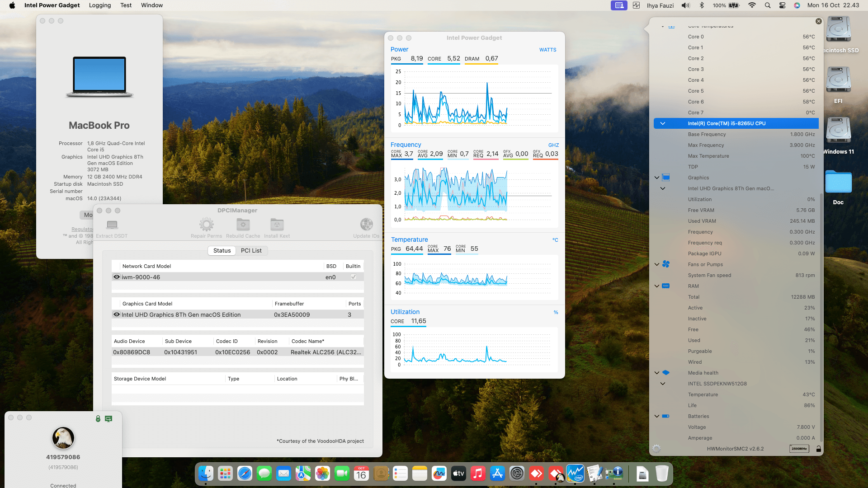868x488 pixels.
Task: Open the Windows 11 drive on desktop
Action: (x=839, y=131)
